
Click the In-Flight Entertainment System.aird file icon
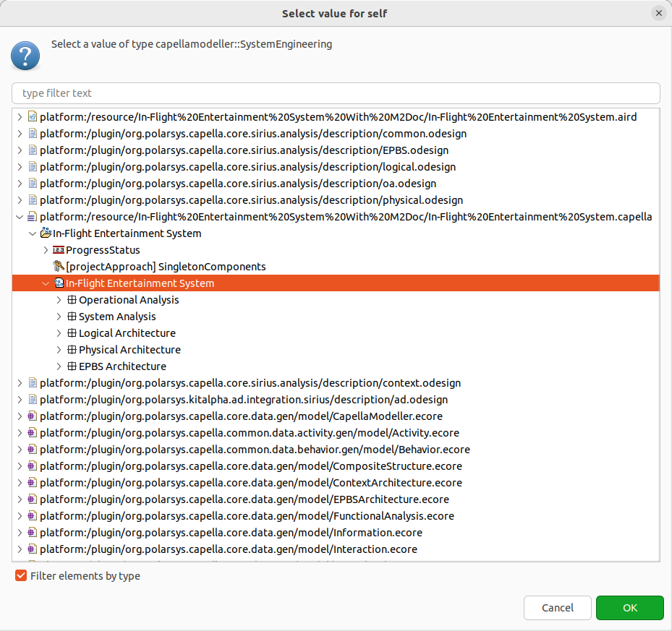[x=32, y=117]
